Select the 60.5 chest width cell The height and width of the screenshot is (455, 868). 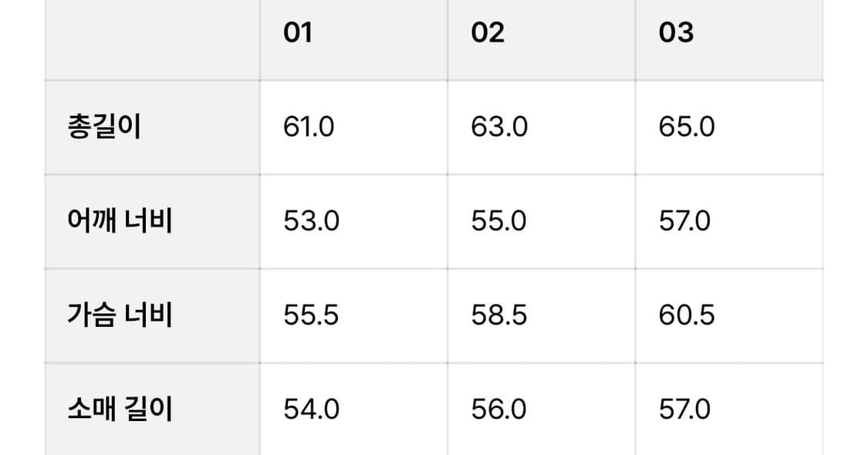click(x=687, y=315)
